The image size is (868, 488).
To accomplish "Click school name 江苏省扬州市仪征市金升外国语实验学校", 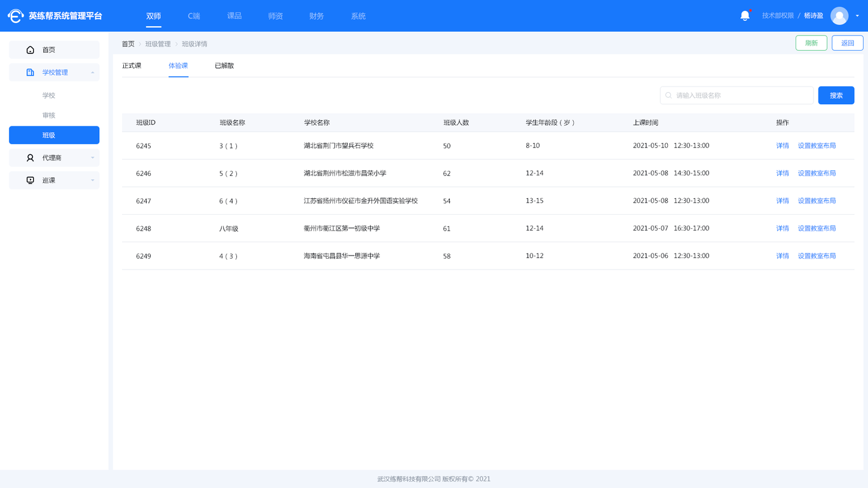I will (361, 201).
